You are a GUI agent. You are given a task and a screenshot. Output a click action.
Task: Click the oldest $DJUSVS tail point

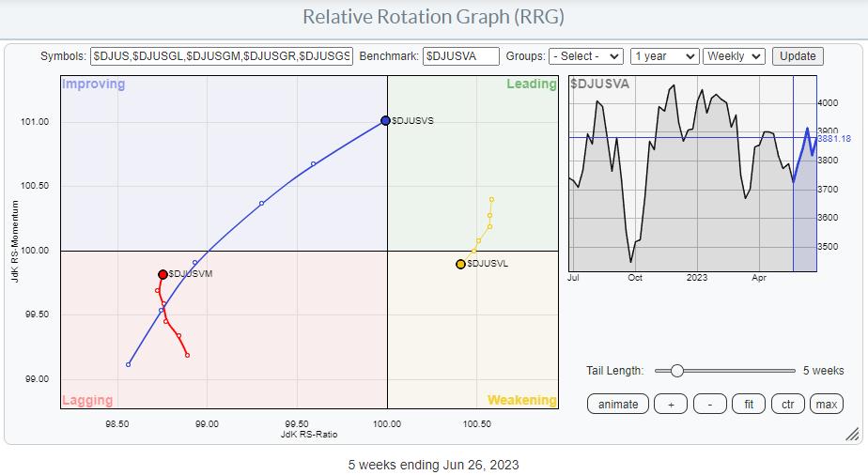tap(128, 364)
